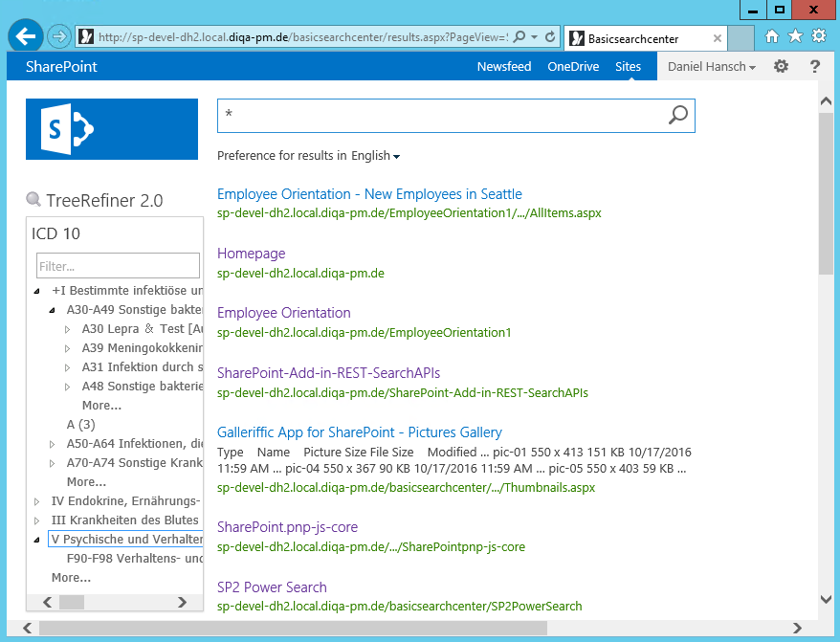Open the SP2 Power Search result link
Image resolution: width=840 pixels, height=642 pixels.
click(x=272, y=587)
